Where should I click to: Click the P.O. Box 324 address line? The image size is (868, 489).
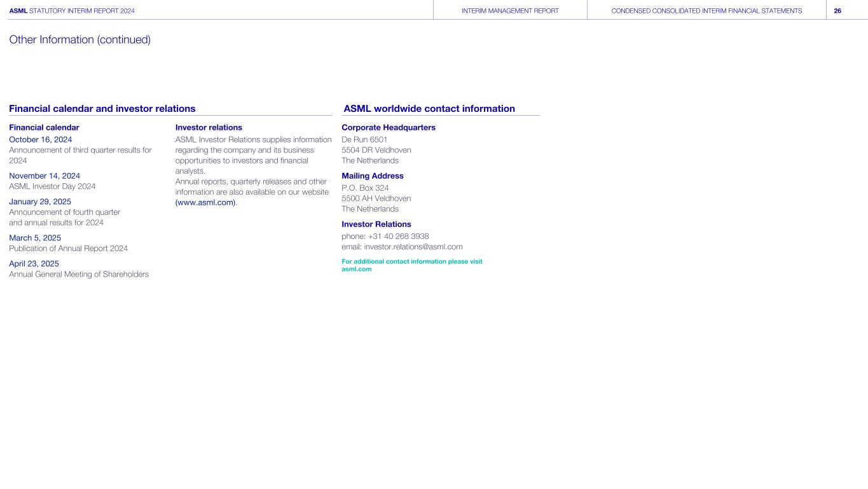(x=365, y=188)
